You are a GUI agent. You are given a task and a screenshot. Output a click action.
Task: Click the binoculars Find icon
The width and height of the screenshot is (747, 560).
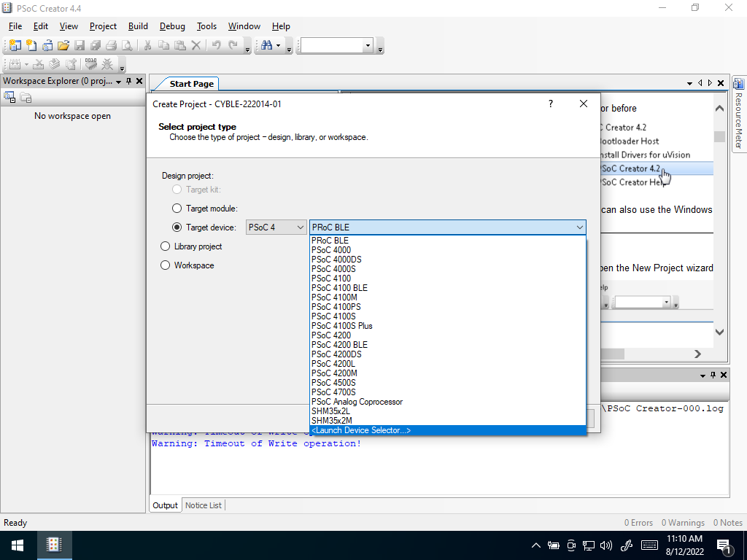point(267,45)
